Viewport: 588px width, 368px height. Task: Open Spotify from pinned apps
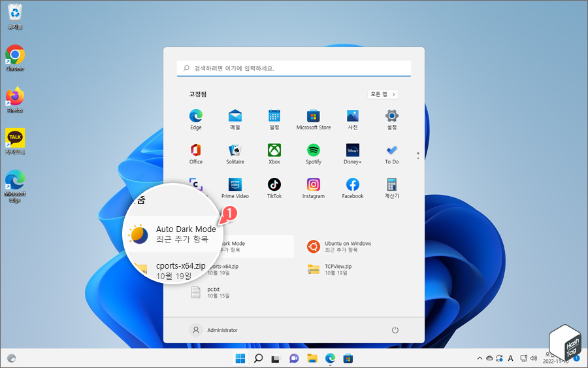pyautogui.click(x=314, y=154)
